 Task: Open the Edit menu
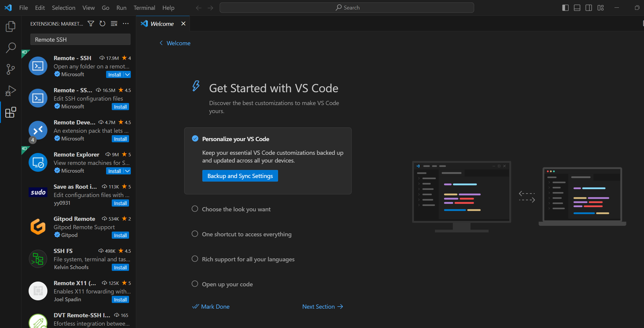(x=40, y=8)
